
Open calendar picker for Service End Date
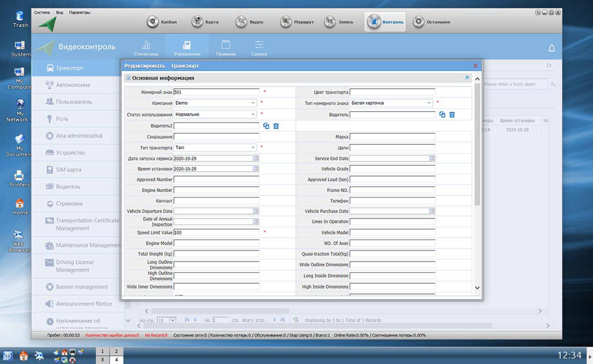[x=432, y=158]
